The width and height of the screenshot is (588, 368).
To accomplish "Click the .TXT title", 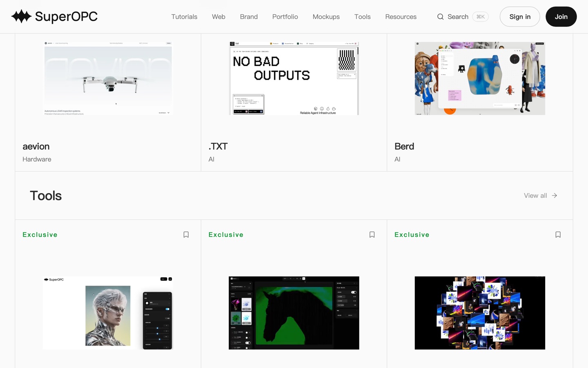I will click(218, 146).
